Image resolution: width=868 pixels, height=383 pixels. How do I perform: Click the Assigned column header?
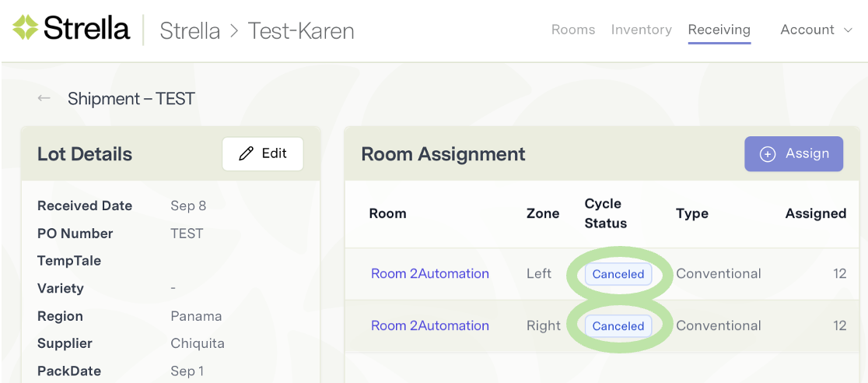[816, 213]
